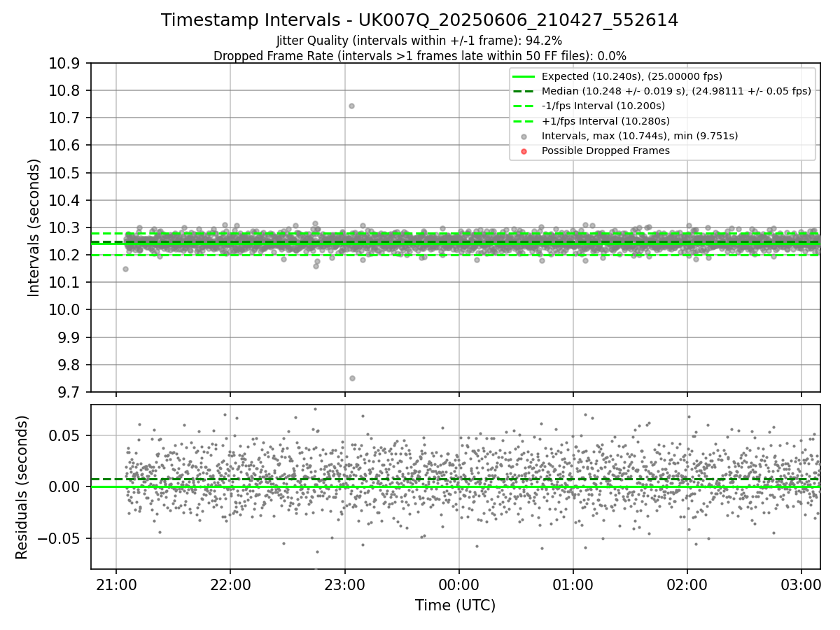Click the red dot marker in the legend

tap(524, 151)
